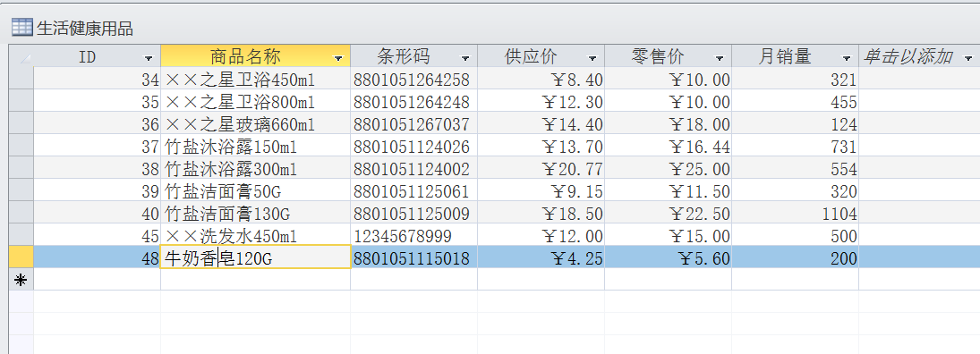
Task: Select the 商品名称 column header
Action: tap(255, 56)
